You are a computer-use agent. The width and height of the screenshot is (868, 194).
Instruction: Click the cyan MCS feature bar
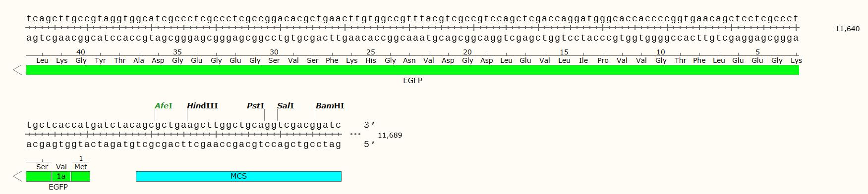point(238,176)
